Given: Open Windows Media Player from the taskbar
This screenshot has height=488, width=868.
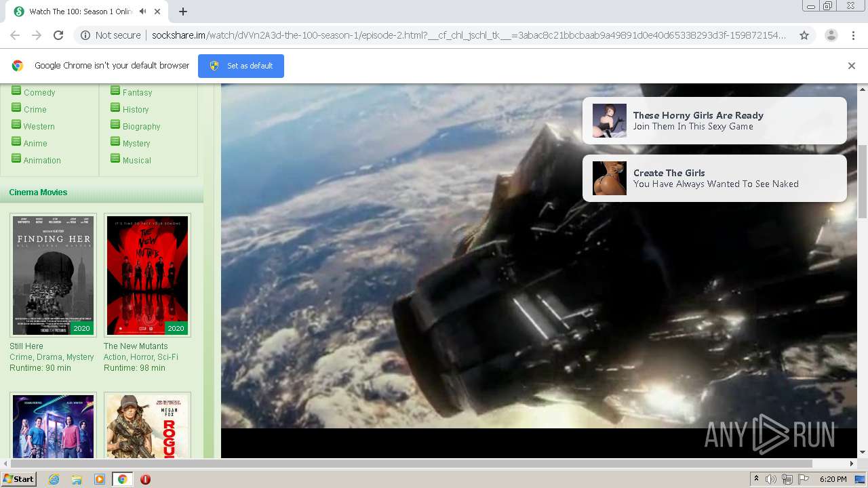Looking at the screenshot, I should point(100,479).
